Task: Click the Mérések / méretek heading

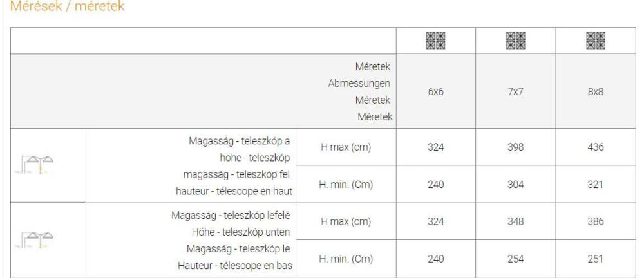Action: (x=67, y=6)
